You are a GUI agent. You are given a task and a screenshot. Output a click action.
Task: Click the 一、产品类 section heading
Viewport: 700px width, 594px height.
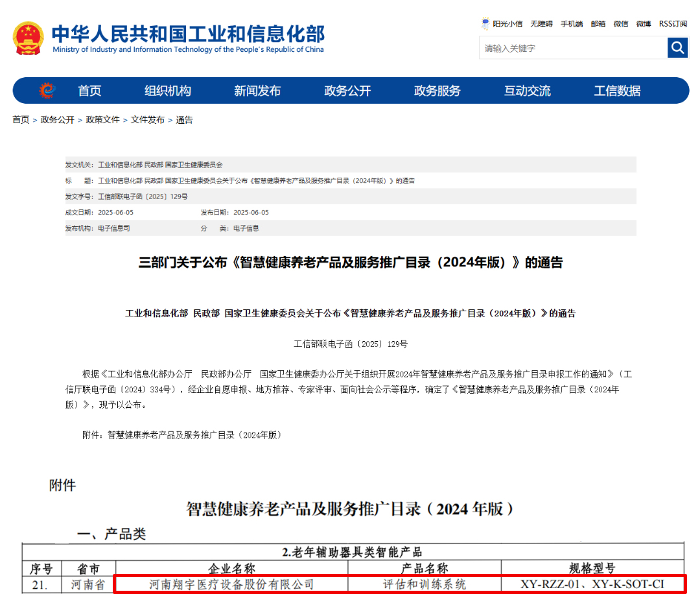coord(111,534)
